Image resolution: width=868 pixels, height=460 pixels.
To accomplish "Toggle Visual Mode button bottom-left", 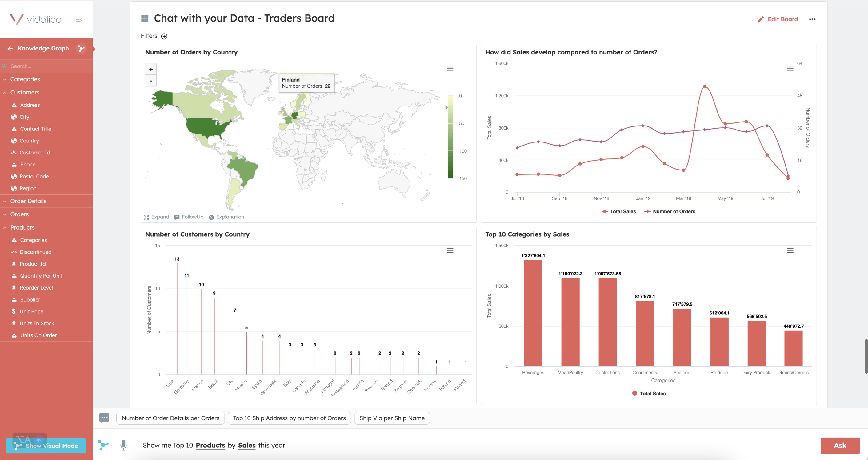I will tap(46, 445).
